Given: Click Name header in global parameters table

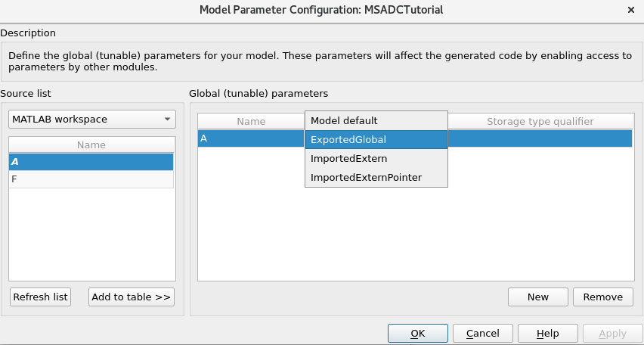Looking at the screenshot, I should click(x=251, y=121).
